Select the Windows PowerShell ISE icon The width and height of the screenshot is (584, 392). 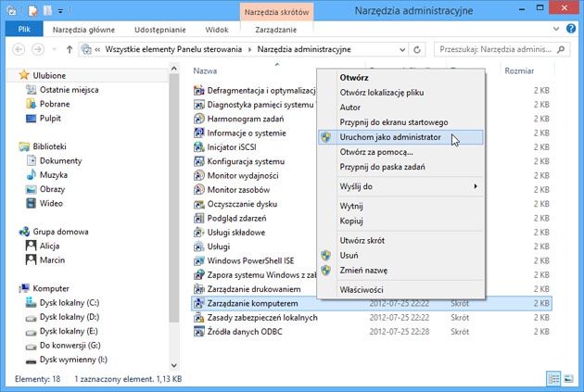point(199,260)
